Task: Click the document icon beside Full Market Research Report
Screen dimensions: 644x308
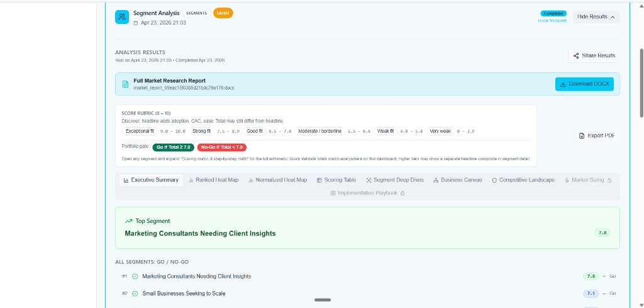Action: (x=126, y=84)
